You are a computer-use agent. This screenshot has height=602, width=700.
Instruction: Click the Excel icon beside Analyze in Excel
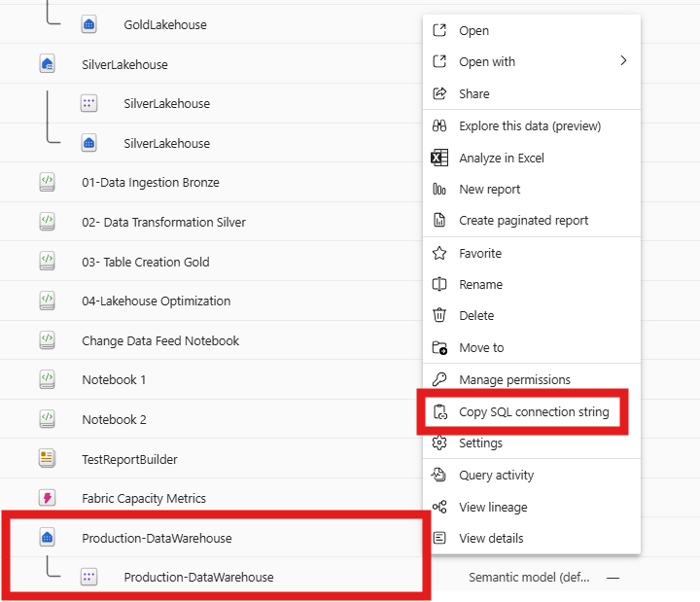click(x=439, y=158)
